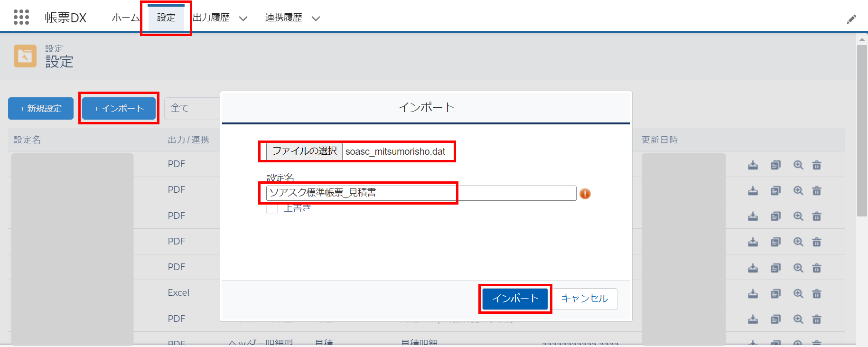The width and height of the screenshot is (868, 347).
Task: Export the setting in the first PDF row
Action: [753, 165]
